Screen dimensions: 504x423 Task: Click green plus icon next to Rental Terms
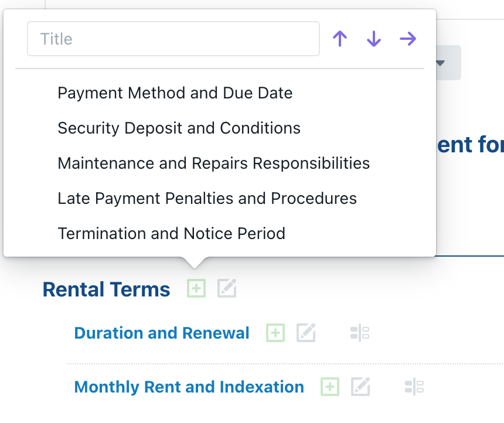tap(196, 288)
